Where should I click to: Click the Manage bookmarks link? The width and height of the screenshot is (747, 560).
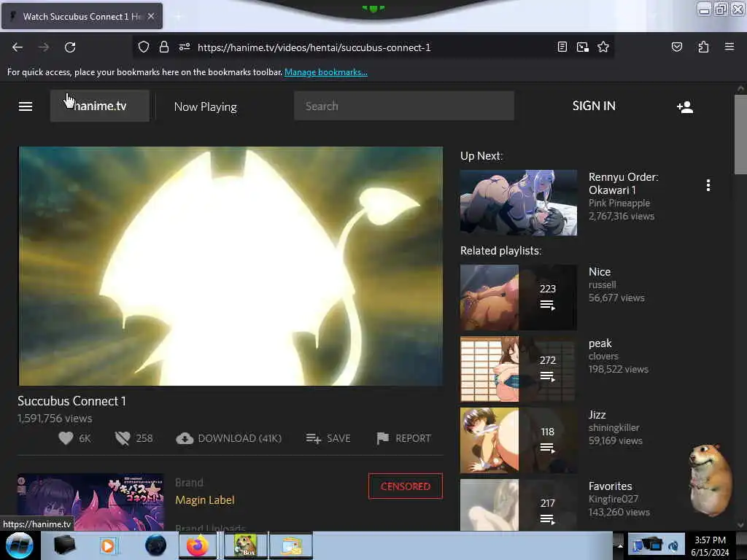(326, 72)
